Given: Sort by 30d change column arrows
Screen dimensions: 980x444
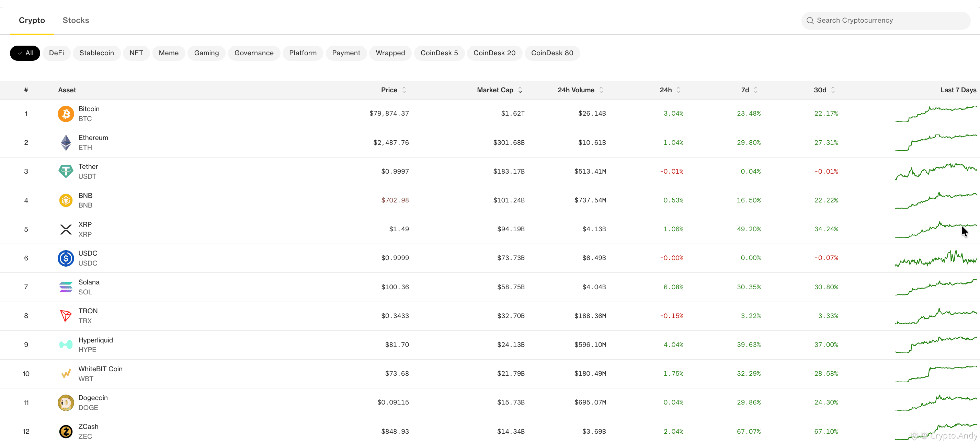Looking at the screenshot, I should pyautogui.click(x=833, y=90).
